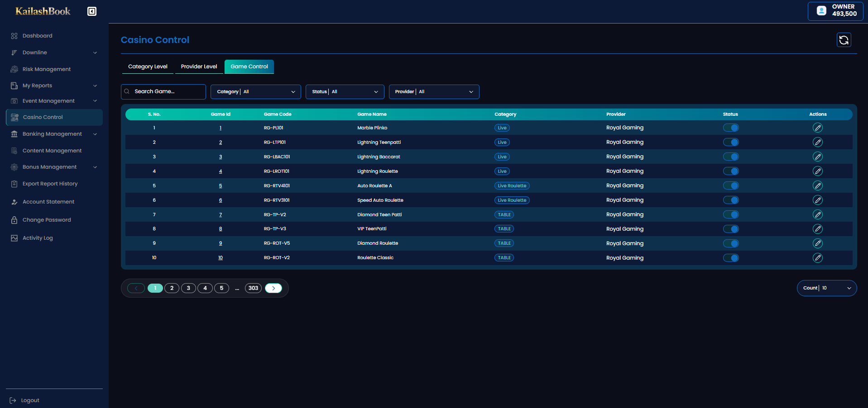Open Dashboard from the sidebar icon
Screen dimensions: 868x408
[14, 36]
